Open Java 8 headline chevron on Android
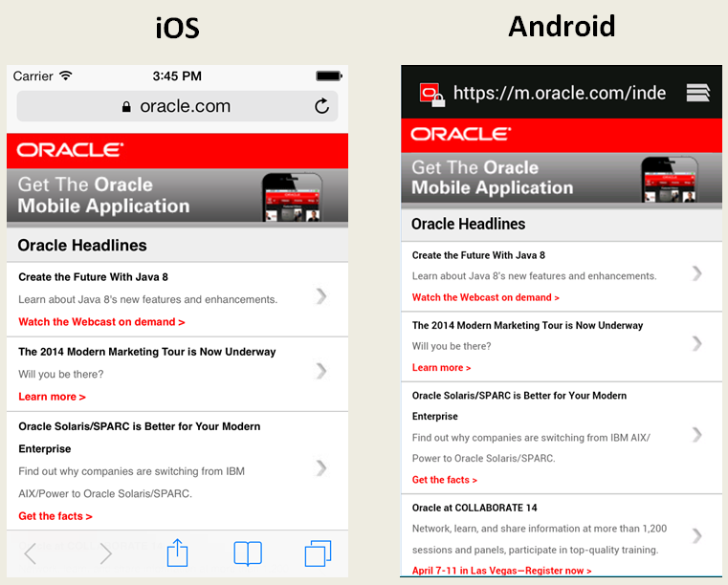728x585 pixels. click(696, 273)
